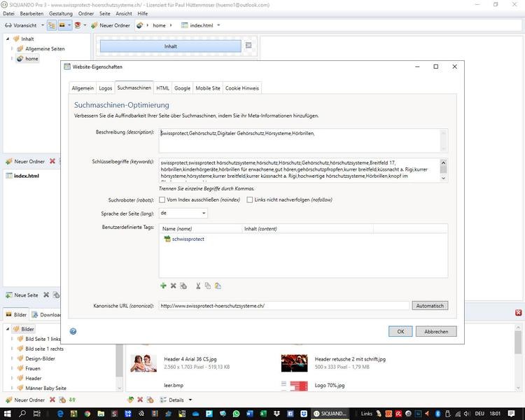
Task: Open the Voransicht preview button
Action: tap(20, 25)
